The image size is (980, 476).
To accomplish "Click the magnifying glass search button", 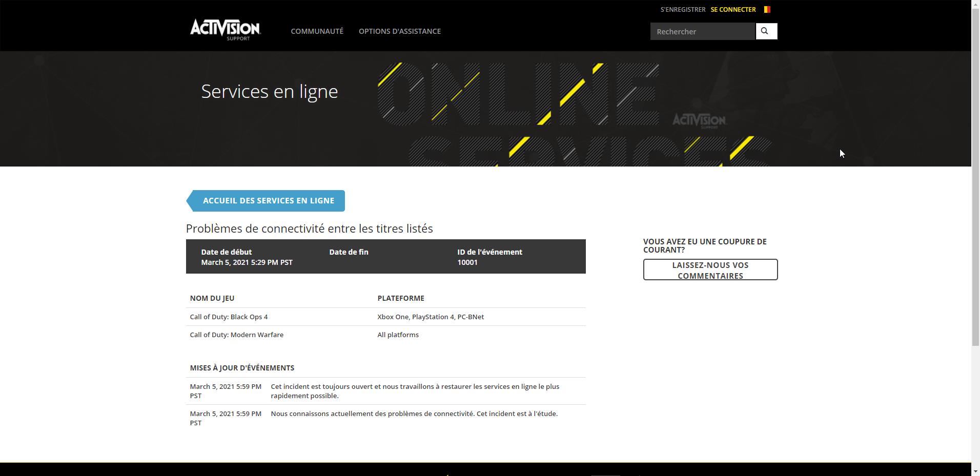I will click(x=766, y=31).
